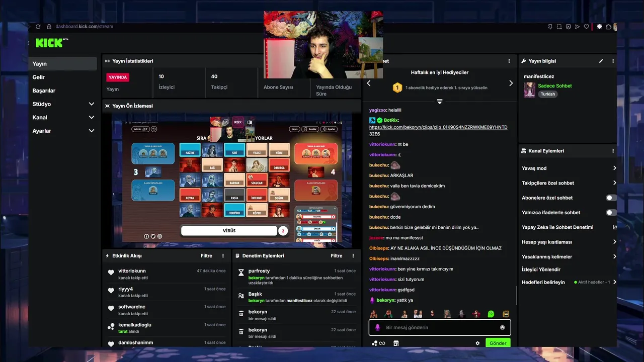644x362 pixels.
Task: Open Takipçilere özel sohbet options arrow
Action: click(x=614, y=183)
